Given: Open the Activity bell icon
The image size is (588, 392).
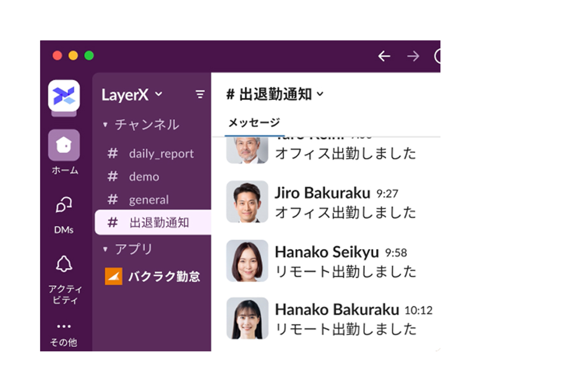Looking at the screenshot, I should [x=64, y=264].
